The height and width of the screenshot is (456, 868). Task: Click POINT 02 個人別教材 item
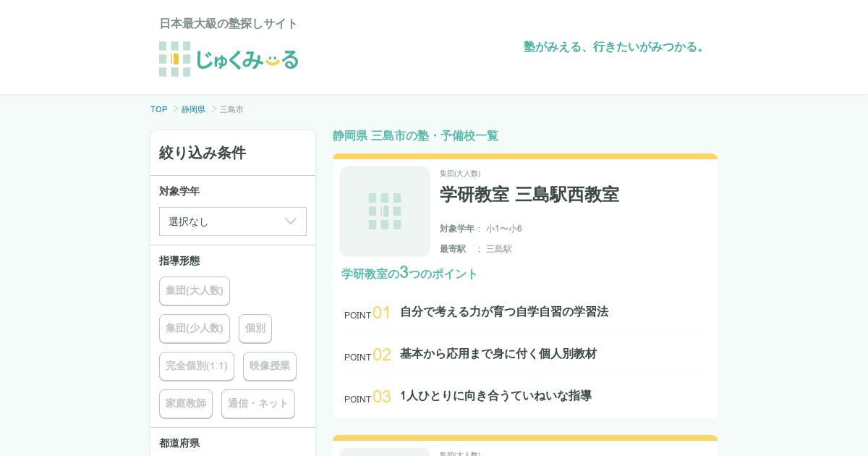[x=498, y=354]
